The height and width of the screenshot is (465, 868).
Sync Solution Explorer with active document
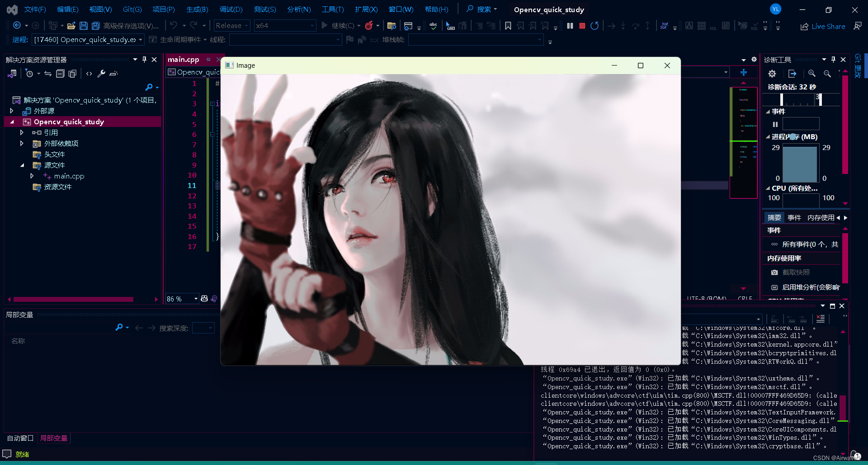tap(47, 73)
